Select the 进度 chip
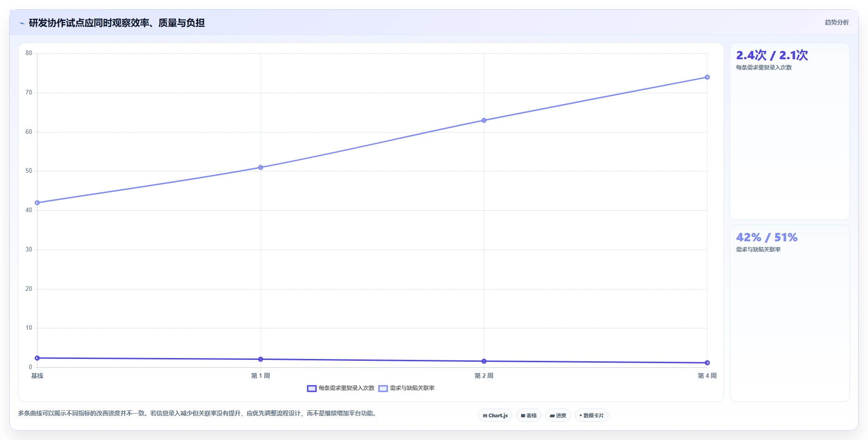This screenshot has width=868, height=440. pyautogui.click(x=558, y=415)
